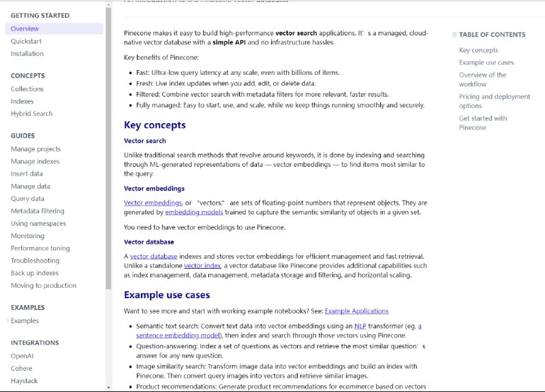This screenshot has height=392, width=545.
Task: Expand the Examples section chevron
Action: (7, 321)
